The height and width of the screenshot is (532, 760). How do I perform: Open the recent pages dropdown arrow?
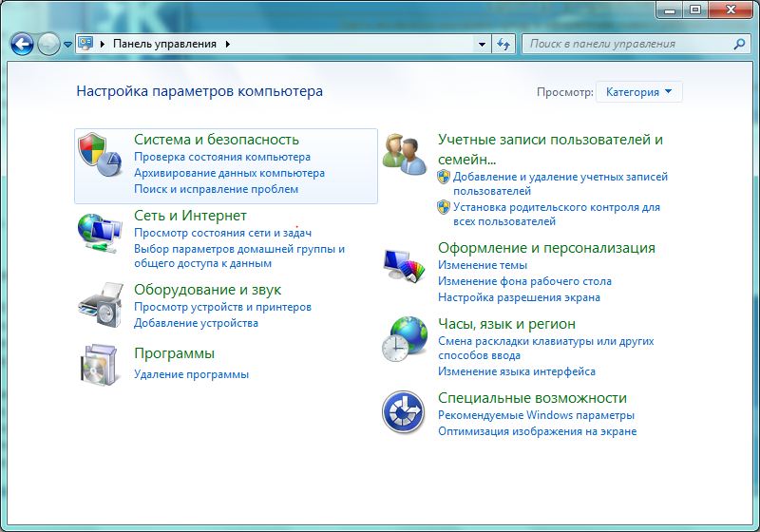click(x=67, y=45)
